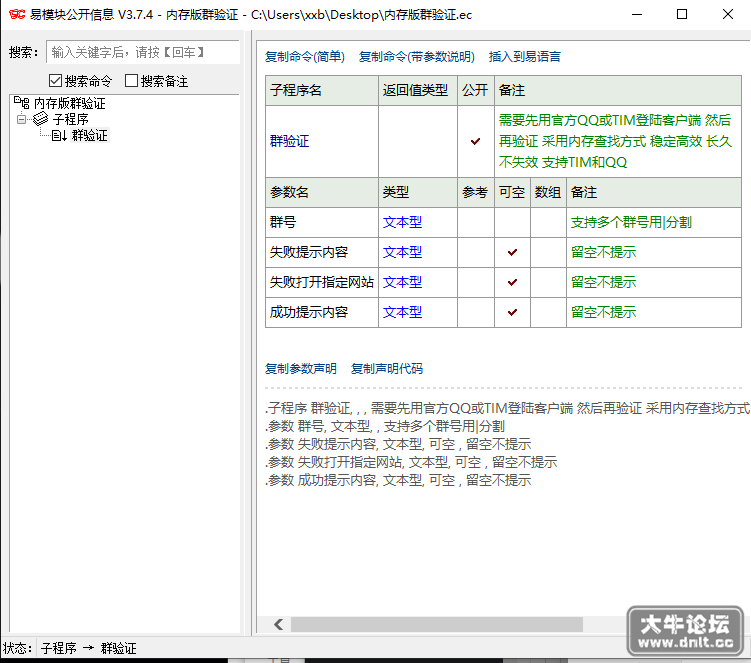Click 留空不提示 remark in 成功提示内容 row
This screenshot has height=663, width=751.
(x=603, y=312)
